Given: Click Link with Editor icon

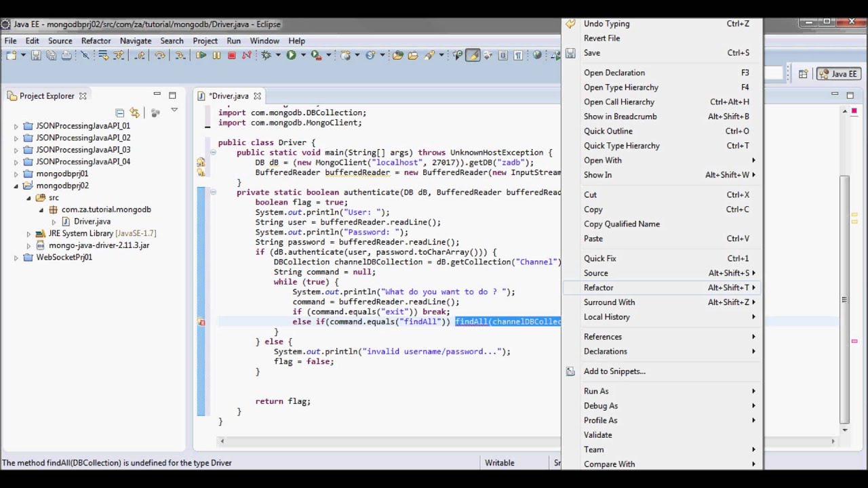Looking at the screenshot, I should tap(134, 113).
